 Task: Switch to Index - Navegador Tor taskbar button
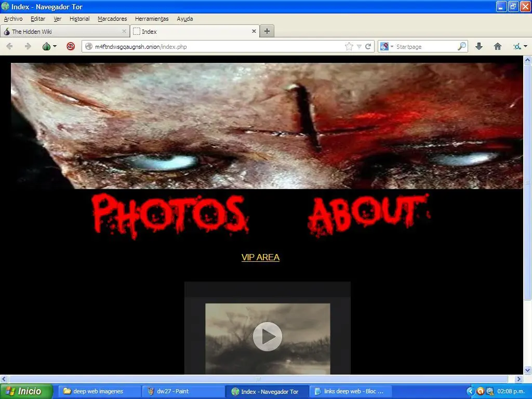(x=268, y=391)
